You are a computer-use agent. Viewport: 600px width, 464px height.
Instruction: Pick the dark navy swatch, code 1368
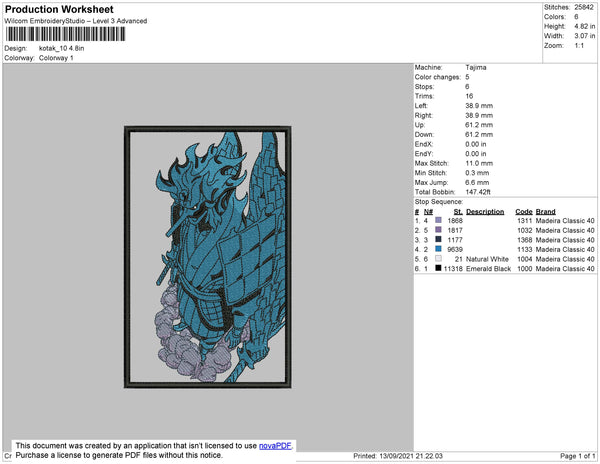click(438, 239)
